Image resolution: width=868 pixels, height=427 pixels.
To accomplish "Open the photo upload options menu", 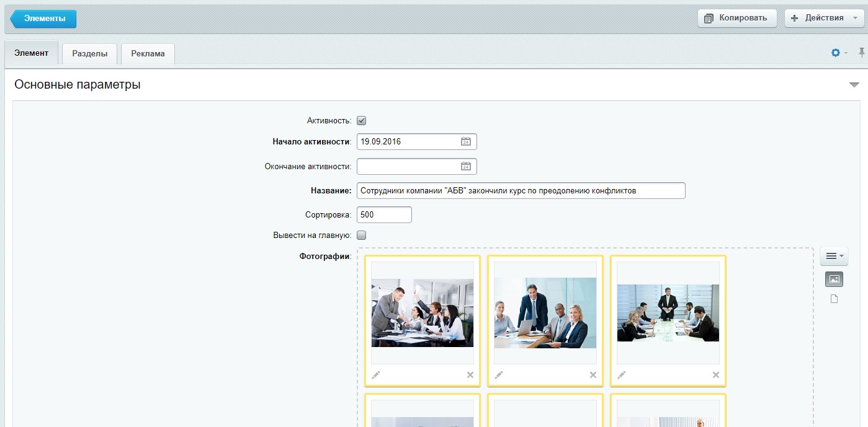I will click(834, 256).
